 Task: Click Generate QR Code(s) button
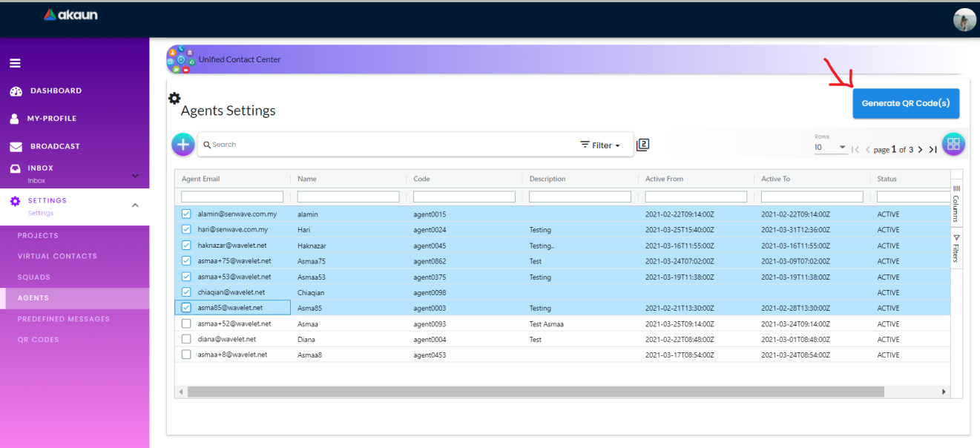905,104
